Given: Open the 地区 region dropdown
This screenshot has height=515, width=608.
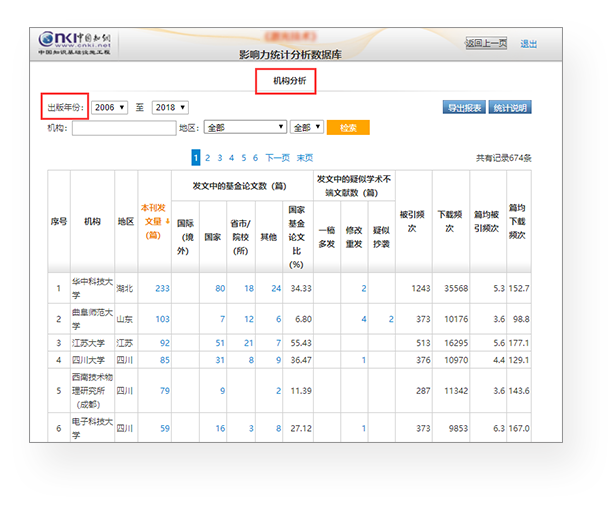Looking at the screenshot, I should [x=245, y=127].
